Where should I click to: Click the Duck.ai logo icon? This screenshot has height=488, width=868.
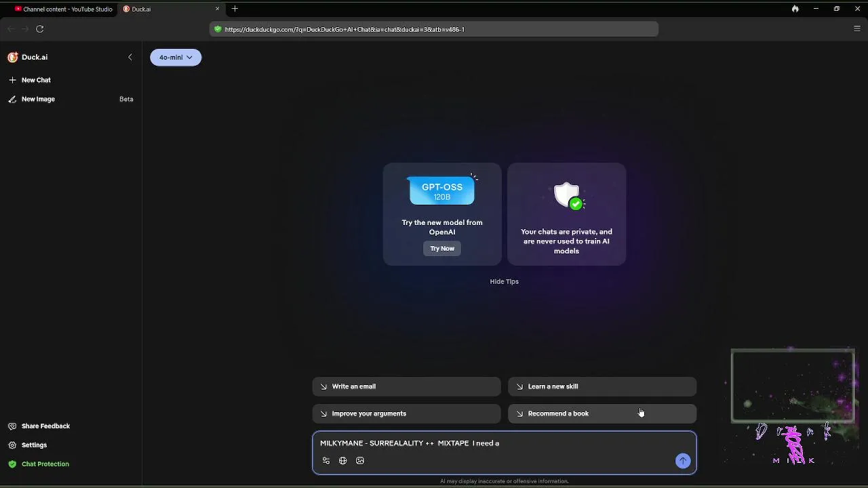point(12,57)
